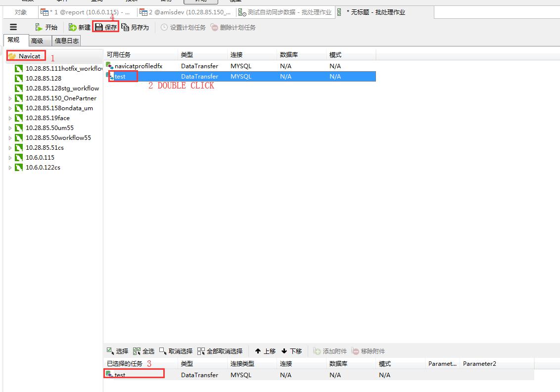Click the Move Down (下移) arrow
560x392 pixels.
click(x=284, y=351)
